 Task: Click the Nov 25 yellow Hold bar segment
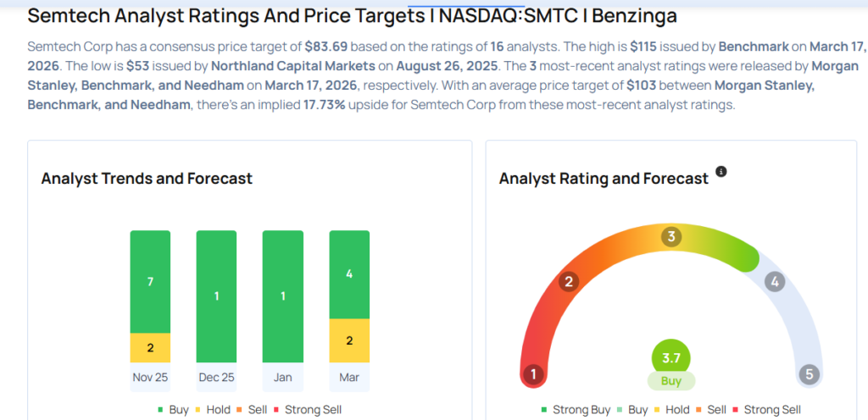click(150, 347)
